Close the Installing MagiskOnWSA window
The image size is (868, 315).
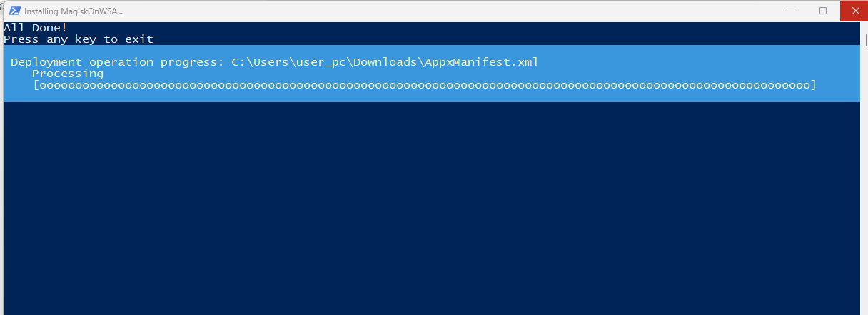pyautogui.click(x=854, y=11)
